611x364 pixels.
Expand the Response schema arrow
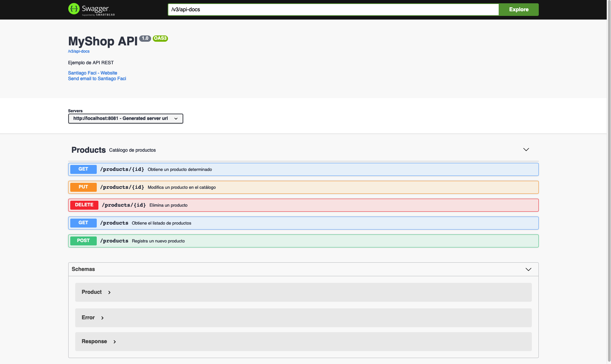[115, 341]
